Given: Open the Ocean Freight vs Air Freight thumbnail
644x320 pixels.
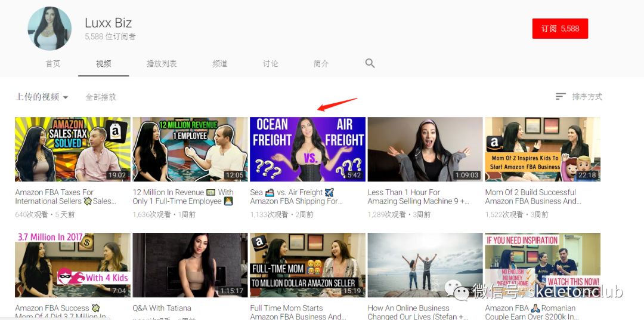Looking at the screenshot, I should pyautogui.click(x=308, y=149).
